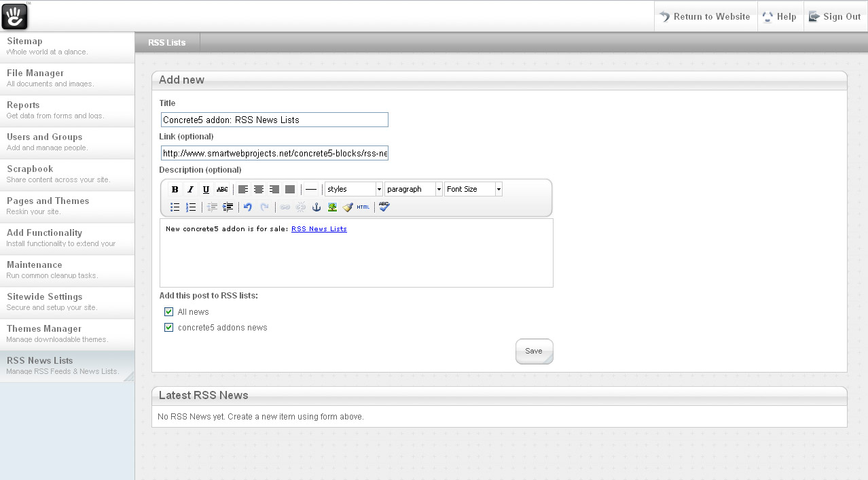Insert a numbered list

click(x=191, y=207)
